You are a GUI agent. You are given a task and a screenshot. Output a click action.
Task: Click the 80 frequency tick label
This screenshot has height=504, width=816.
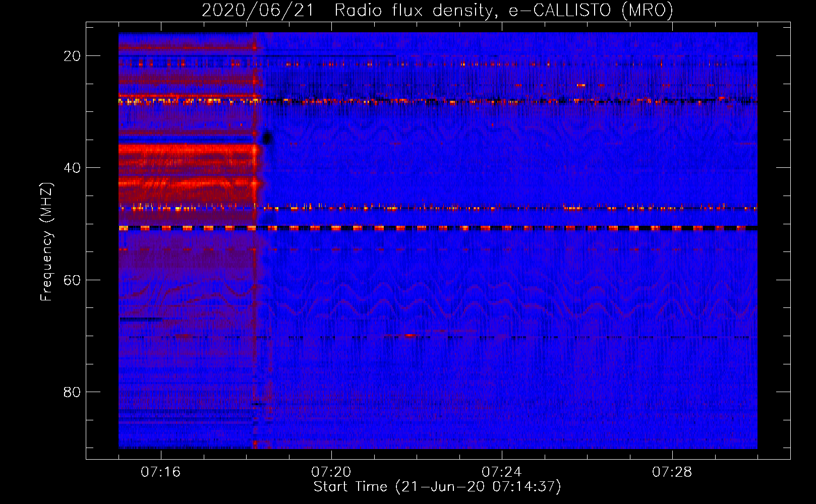click(x=72, y=392)
